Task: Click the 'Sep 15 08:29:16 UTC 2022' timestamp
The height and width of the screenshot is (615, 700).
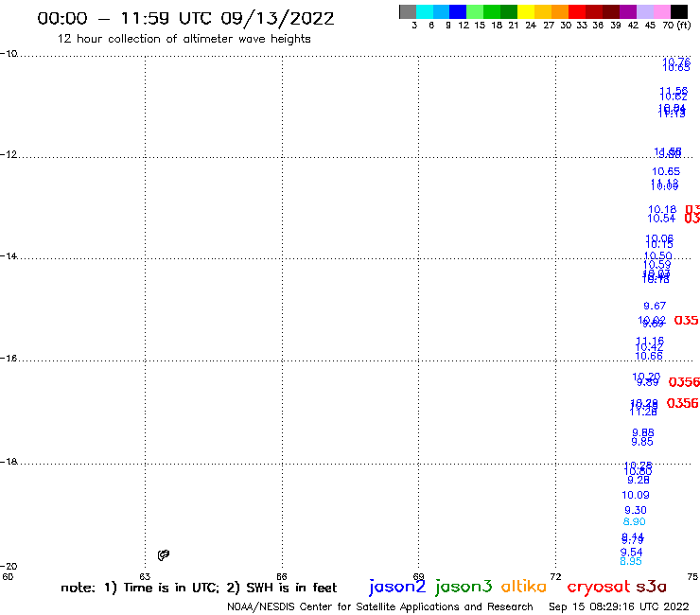Action: [619, 606]
